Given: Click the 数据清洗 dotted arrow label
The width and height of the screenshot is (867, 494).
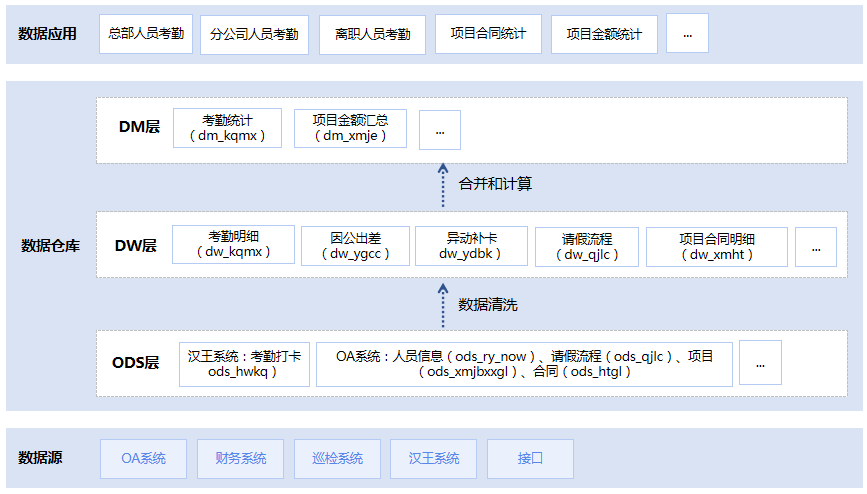Looking at the screenshot, I should point(487,304).
